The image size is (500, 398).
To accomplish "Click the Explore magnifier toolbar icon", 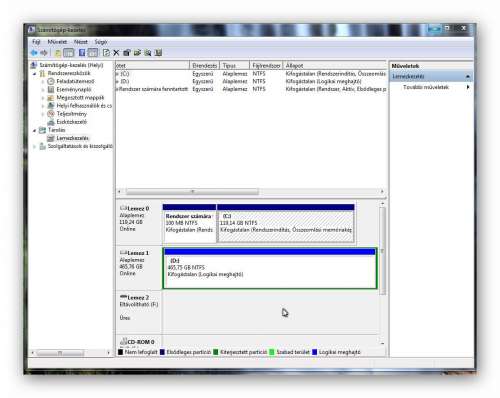I will point(148,53).
